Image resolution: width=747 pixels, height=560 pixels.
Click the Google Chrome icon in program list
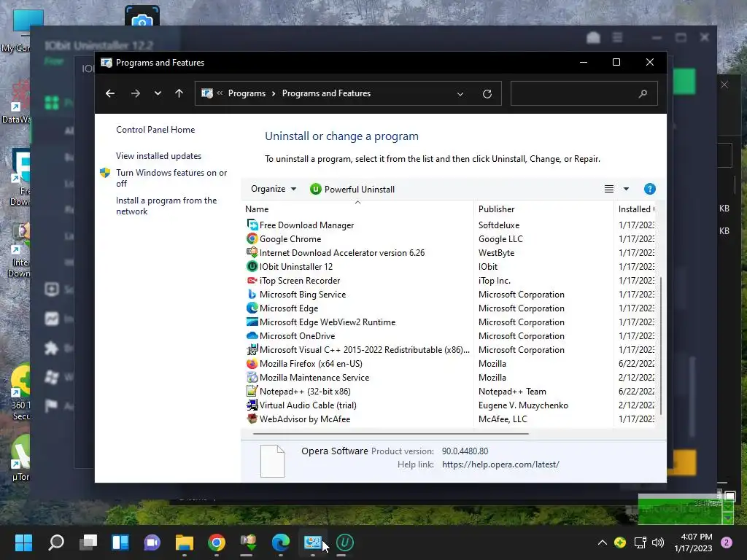(x=252, y=238)
